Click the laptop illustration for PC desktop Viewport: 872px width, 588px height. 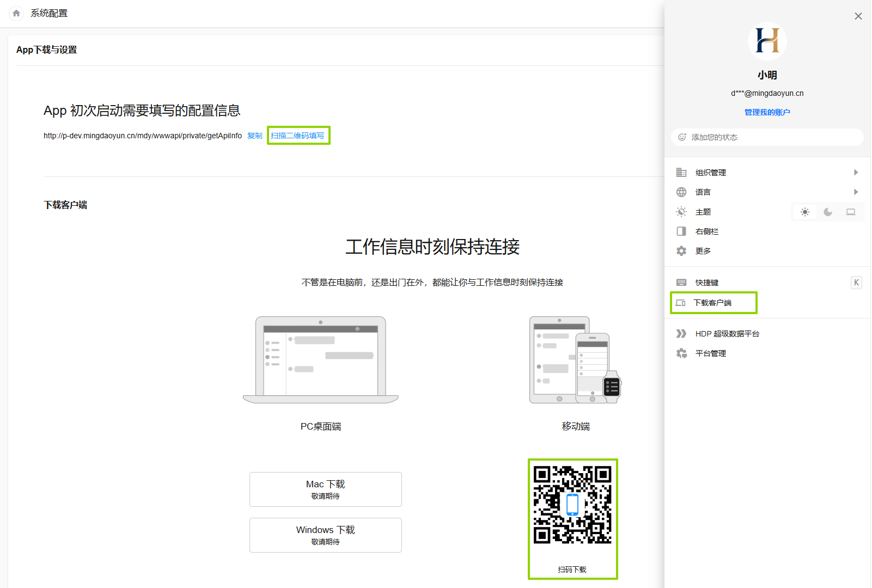(321, 360)
